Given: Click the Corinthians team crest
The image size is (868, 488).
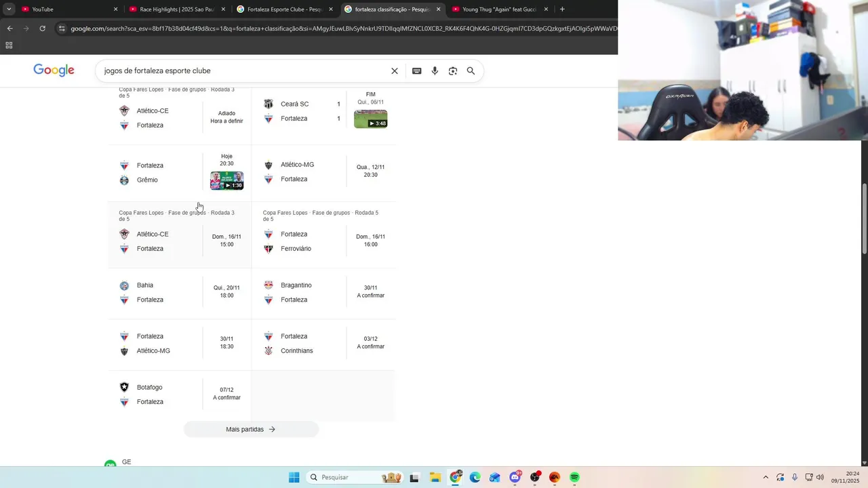Looking at the screenshot, I should coord(269,351).
